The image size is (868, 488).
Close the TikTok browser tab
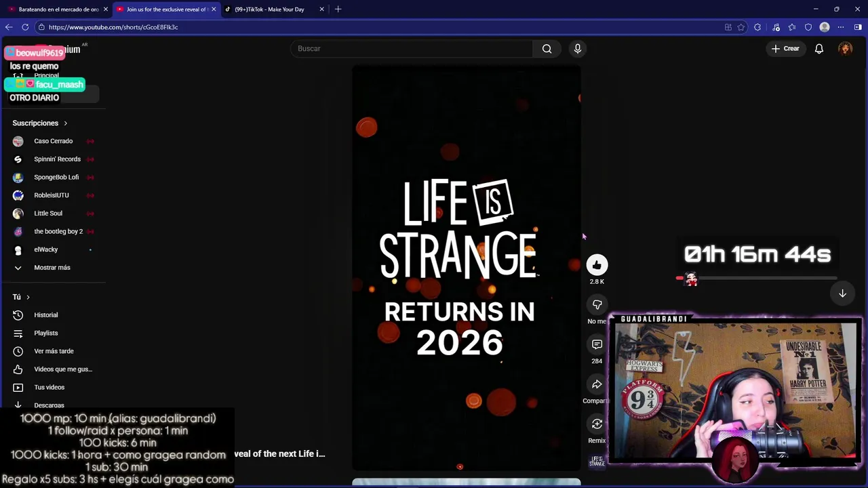321,9
